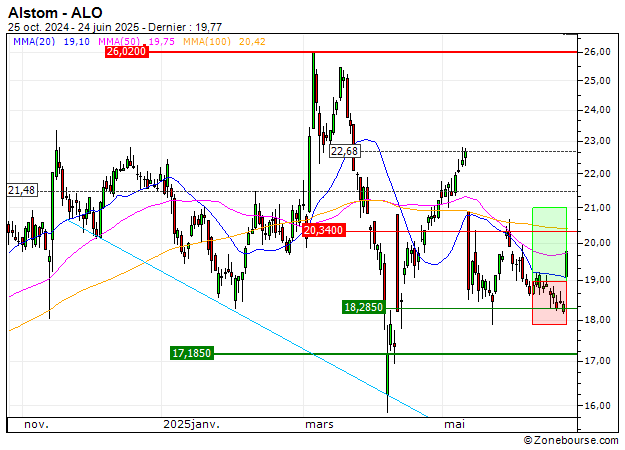Click the 20,00 price axis tick
Viewport: 625px width, 450px height.
(597, 243)
